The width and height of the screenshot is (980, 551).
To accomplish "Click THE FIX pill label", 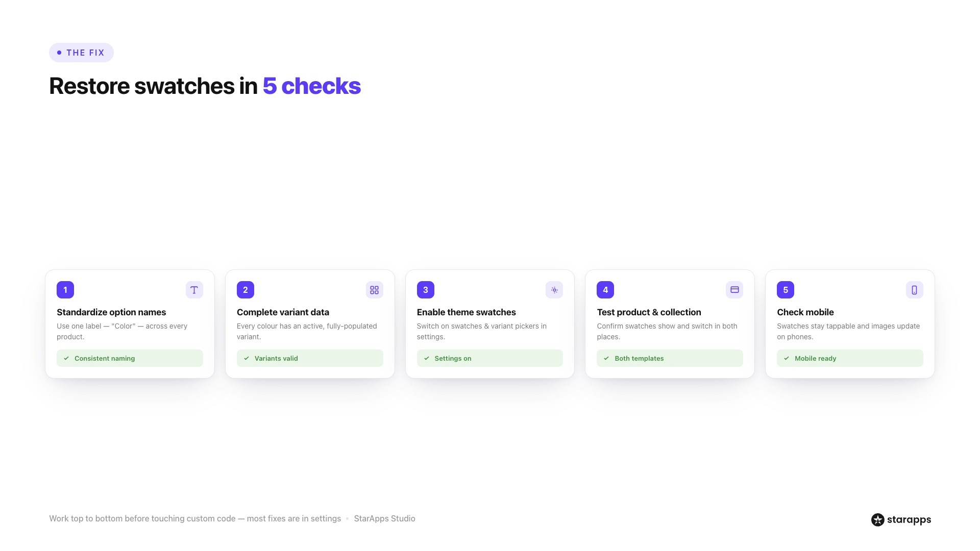I will (x=81, y=53).
